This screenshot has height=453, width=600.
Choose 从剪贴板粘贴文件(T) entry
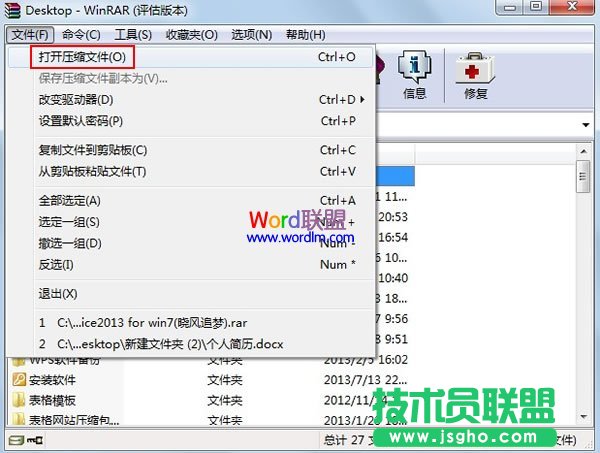pyautogui.click(x=190, y=172)
